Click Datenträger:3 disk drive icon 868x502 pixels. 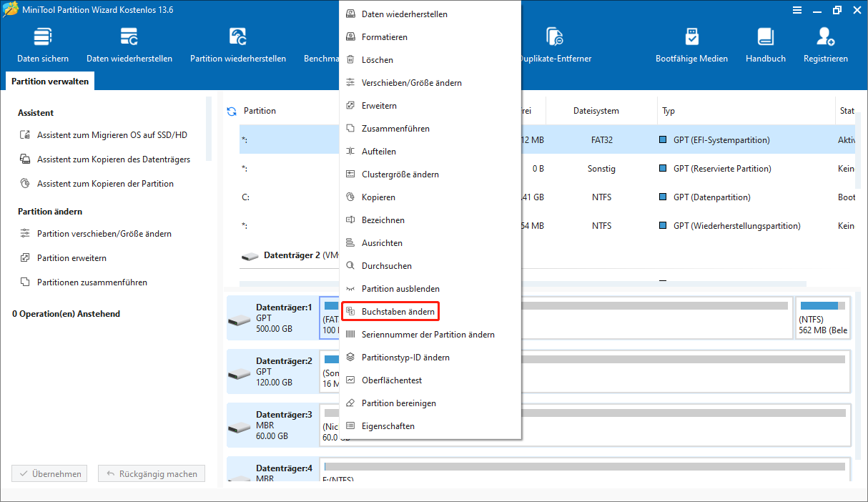click(240, 427)
